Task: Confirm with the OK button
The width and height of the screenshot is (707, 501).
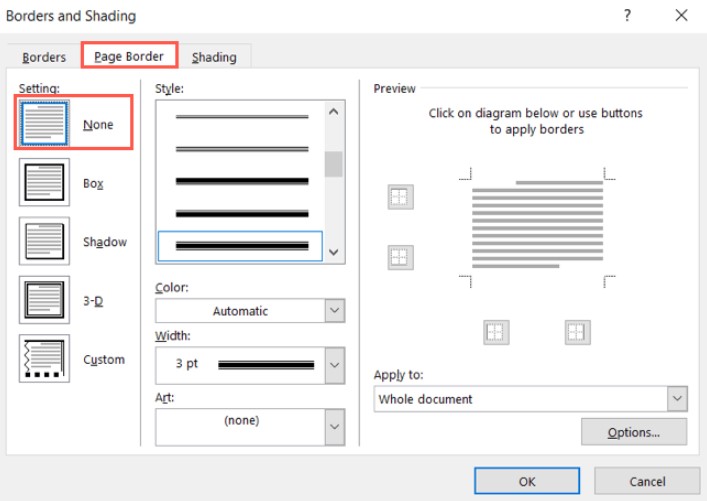Action: pyautogui.click(x=527, y=481)
